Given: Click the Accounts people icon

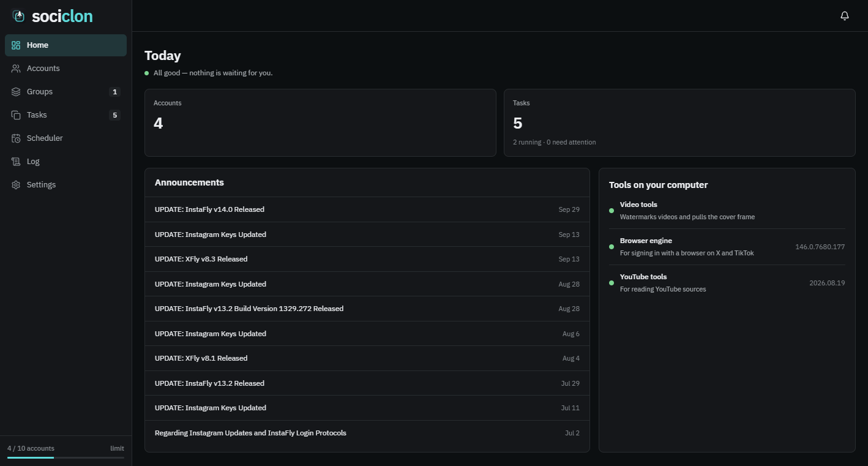Looking at the screenshot, I should click(16, 69).
